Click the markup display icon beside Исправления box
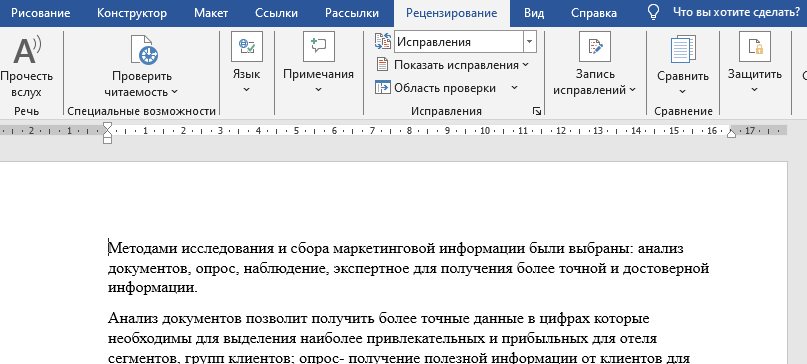The height and width of the screenshot is (364, 807). [x=383, y=42]
